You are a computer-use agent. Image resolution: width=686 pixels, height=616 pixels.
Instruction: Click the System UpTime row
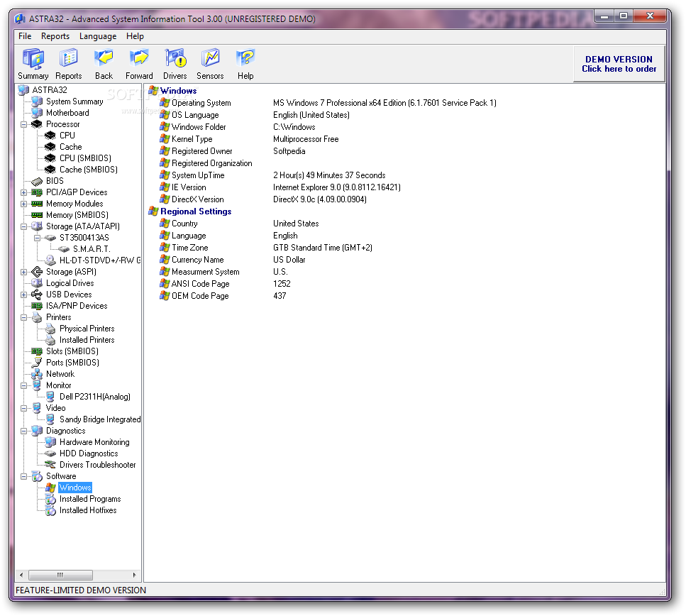pos(272,175)
